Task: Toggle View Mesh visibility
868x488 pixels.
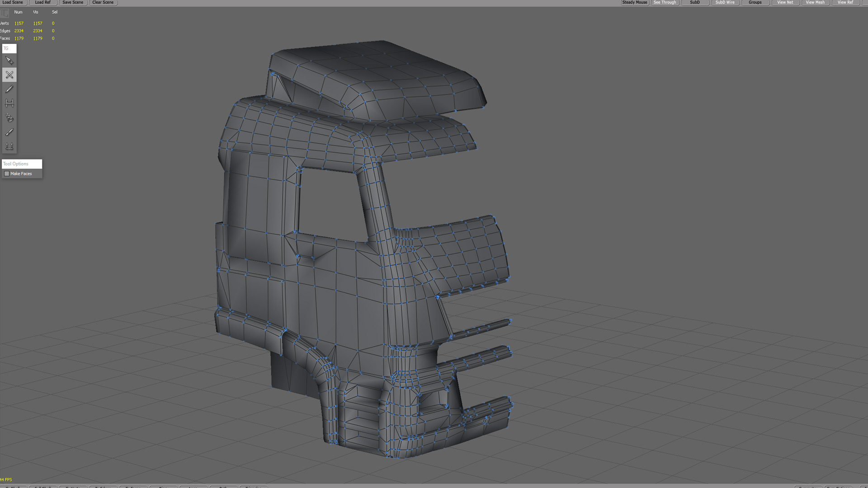Action: [815, 2]
